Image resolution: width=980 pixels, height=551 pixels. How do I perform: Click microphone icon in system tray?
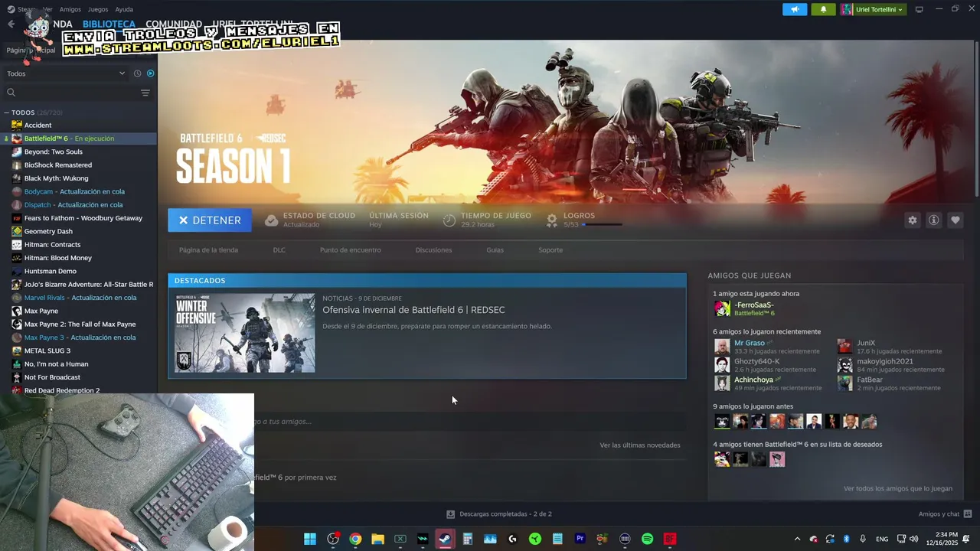click(863, 539)
